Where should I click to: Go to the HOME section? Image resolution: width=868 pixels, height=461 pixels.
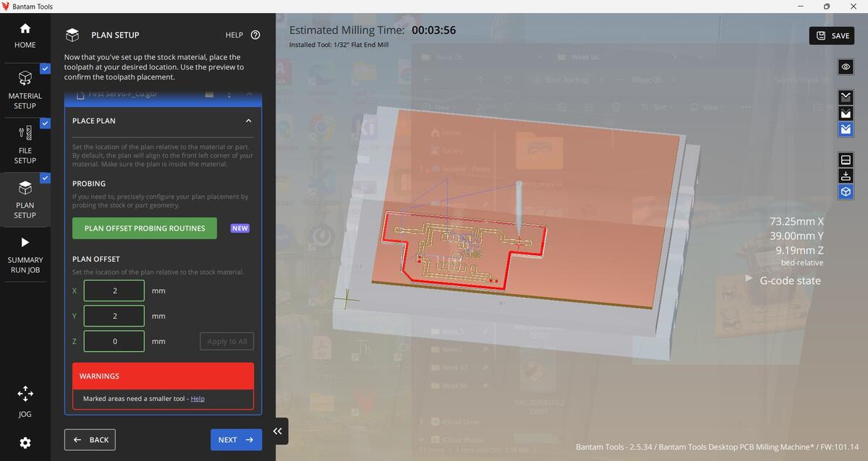25,35
